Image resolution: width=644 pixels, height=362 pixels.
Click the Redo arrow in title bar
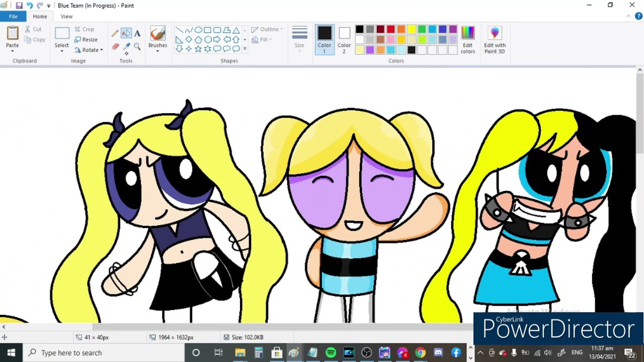40,6
